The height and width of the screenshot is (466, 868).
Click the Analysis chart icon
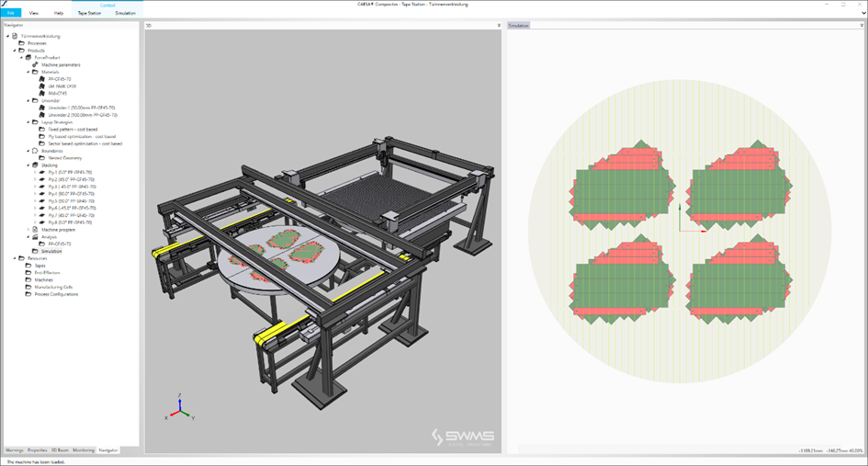35,236
